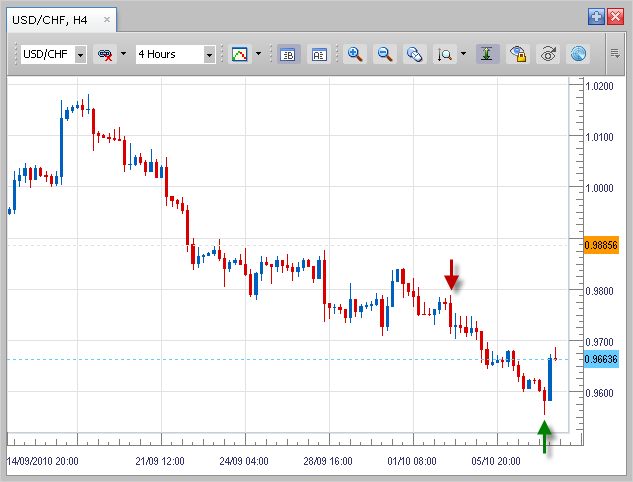The width and height of the screenshot is (633, 482).
Task: Click the toolbar drag handle before USD/CHF
Action: coord(16,54)
